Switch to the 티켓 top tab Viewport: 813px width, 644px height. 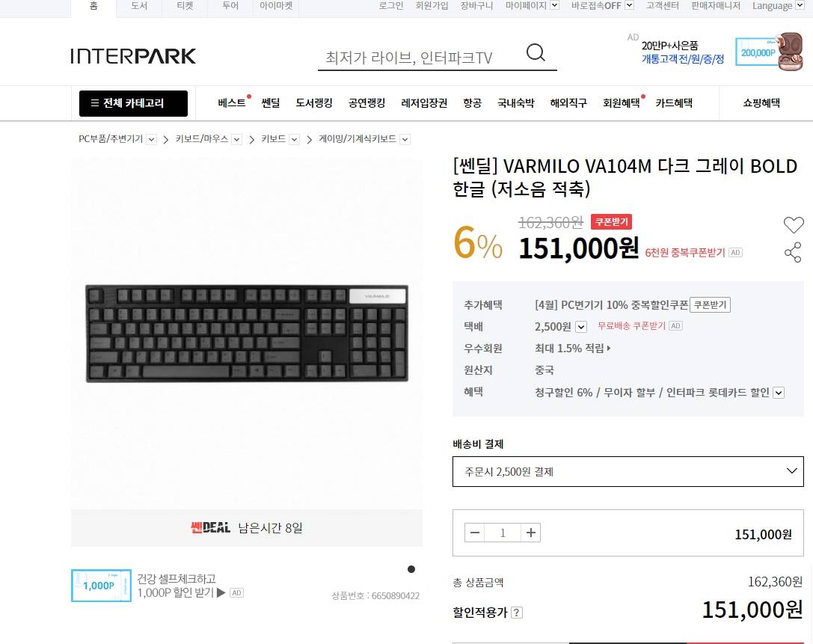185,6
